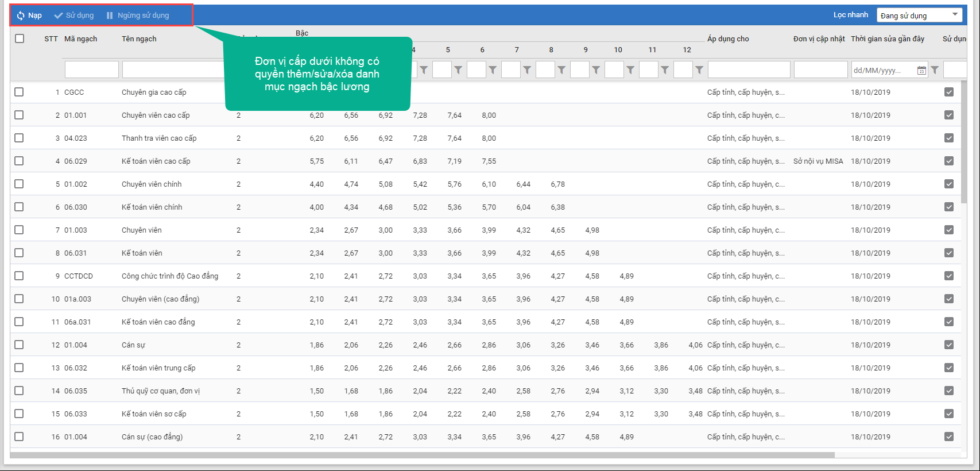Sort by Mã ngạch column header

click(80, 38)
